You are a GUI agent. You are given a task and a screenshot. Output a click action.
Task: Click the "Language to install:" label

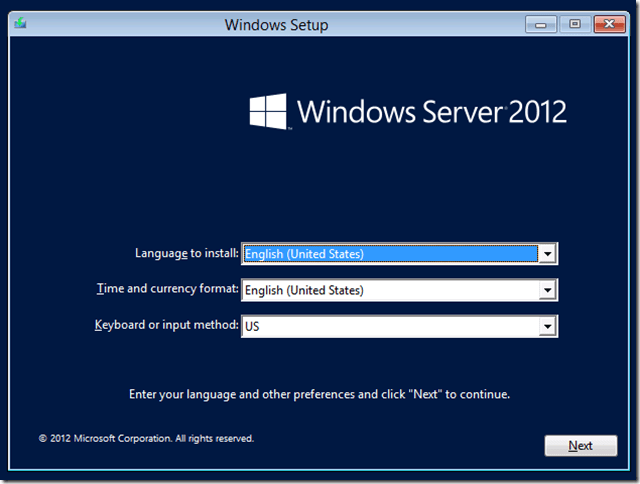(x=186, y=254)
